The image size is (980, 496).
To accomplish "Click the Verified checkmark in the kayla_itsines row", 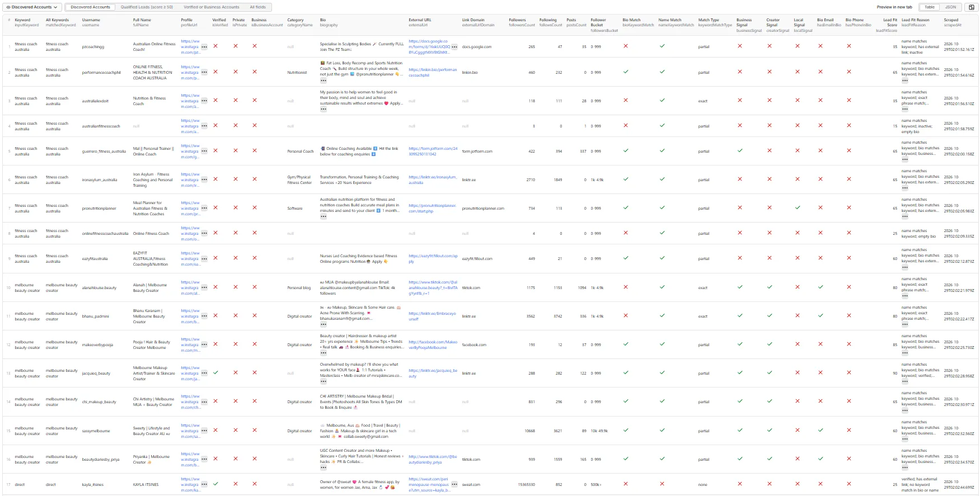I will click(x=216, y=484).
